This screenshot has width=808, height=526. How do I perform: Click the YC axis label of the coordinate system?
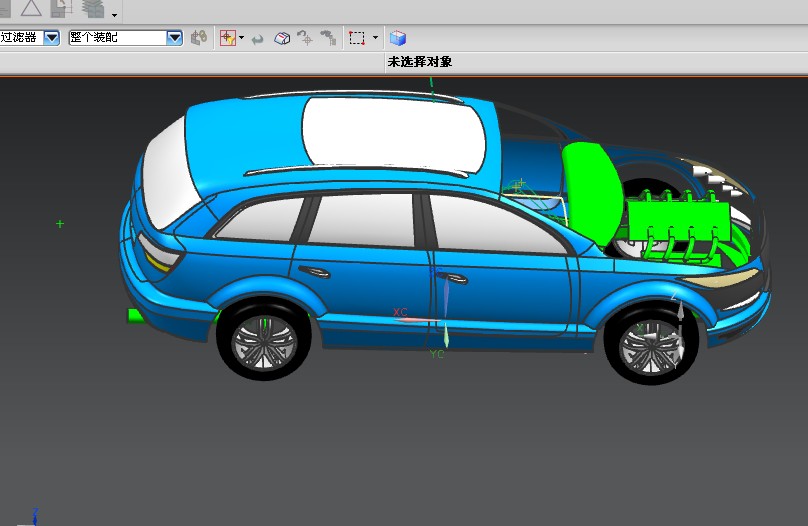[x=436, y=354]
